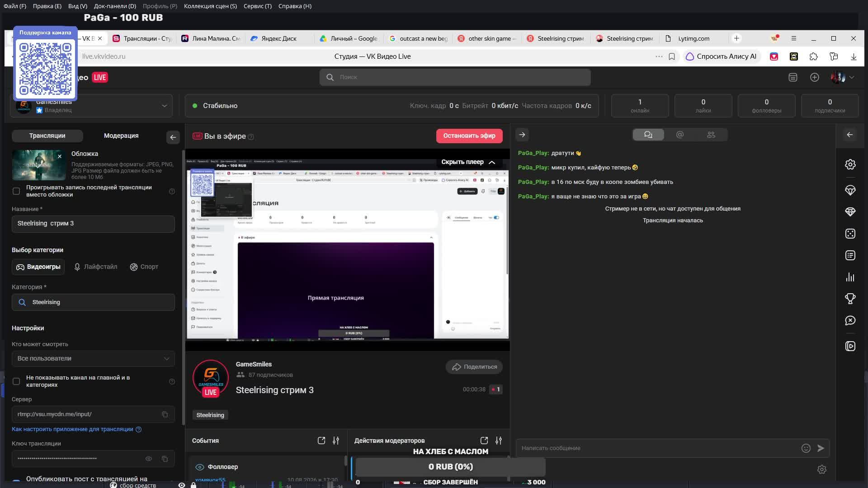Pop out the Events panel

click(321, 441)
